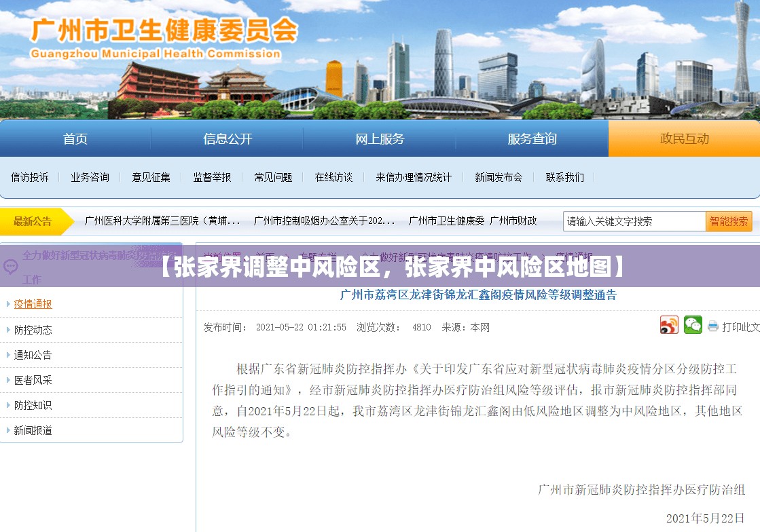
Task: Click the signature 广州市新冠肺炎防控指挥办医疗防治组
Action: (x=642, y=489)
